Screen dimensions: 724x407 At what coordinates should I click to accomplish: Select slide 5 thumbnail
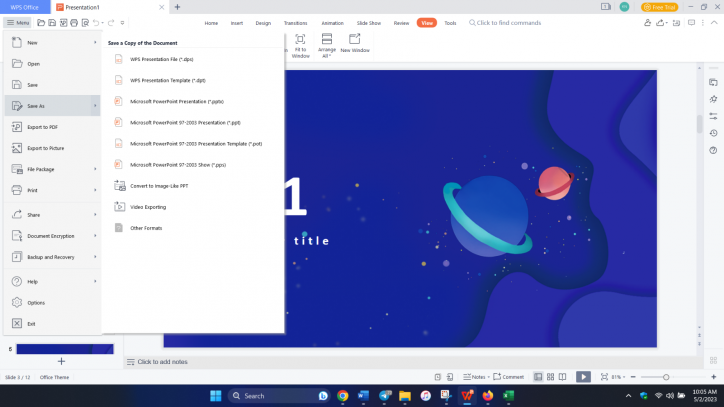65,349
